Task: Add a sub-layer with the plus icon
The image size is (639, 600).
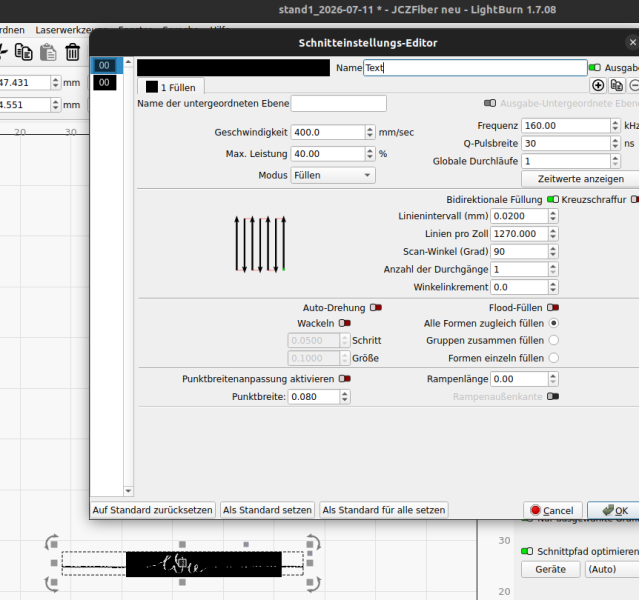Action: (598, 85)
